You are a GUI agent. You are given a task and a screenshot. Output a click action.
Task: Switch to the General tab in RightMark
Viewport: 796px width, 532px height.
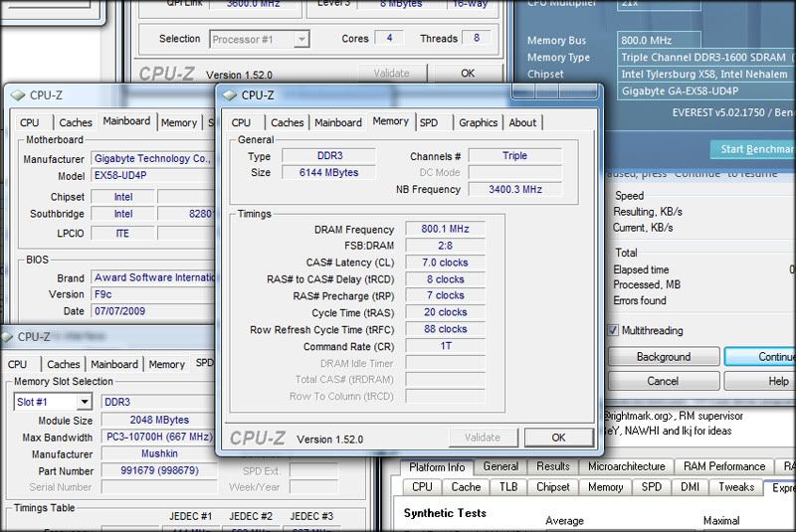click(x=501, y=466)
